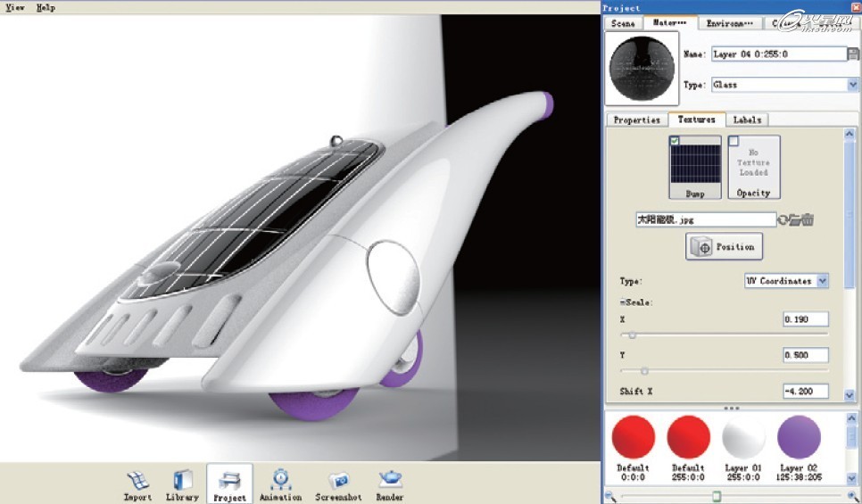
Task: Open the material Type Glass dropdown
Action: point(852,85)
